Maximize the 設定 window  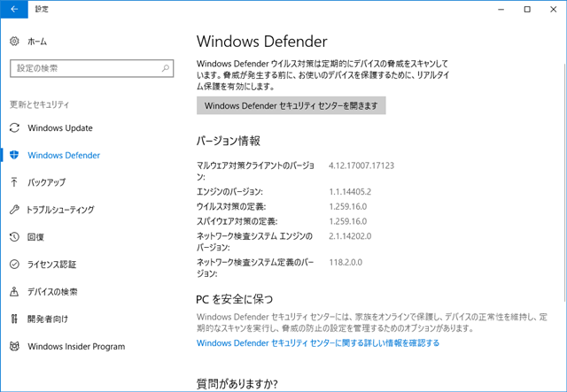click(x=527, y=10)
